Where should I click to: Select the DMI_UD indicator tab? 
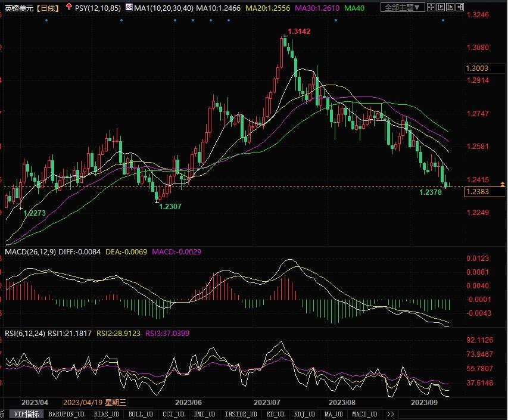tap(204, 414)
